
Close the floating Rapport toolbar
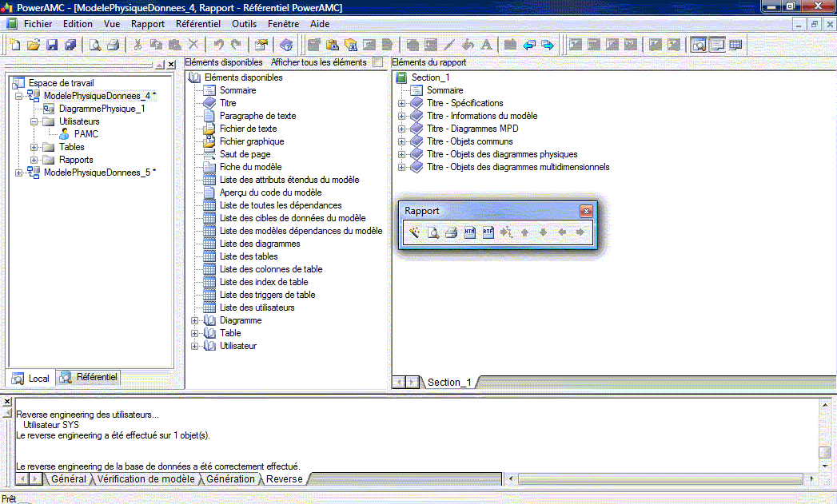coord(586,211)
